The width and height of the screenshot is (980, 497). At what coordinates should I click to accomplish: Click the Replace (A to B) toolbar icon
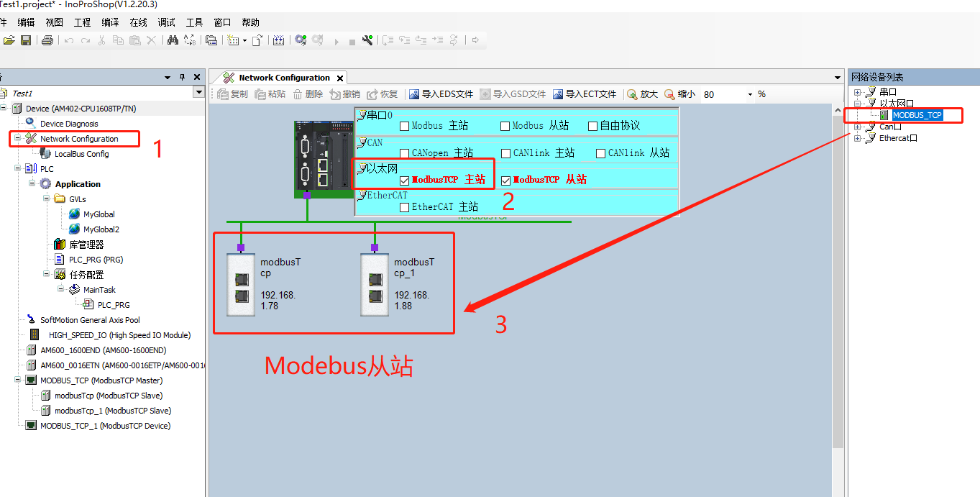[190, 40]
